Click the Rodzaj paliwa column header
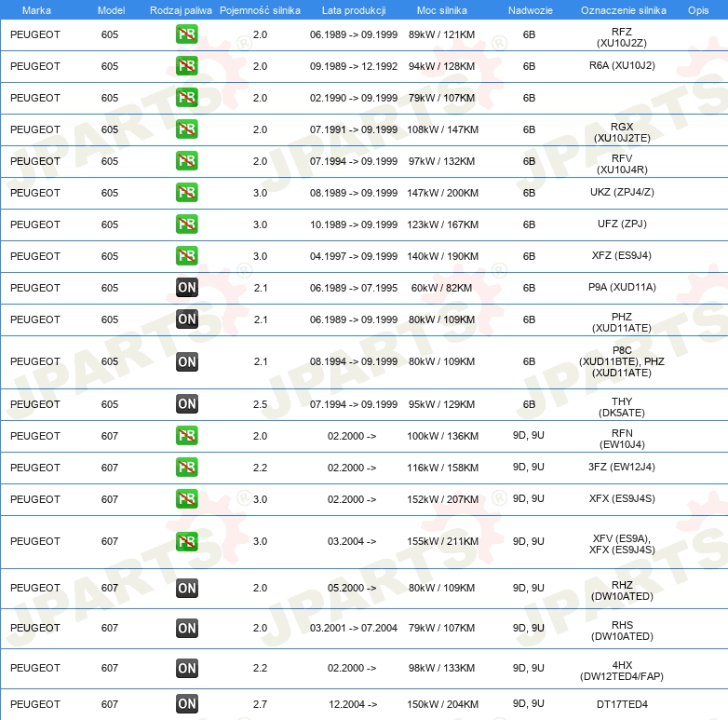This screenshot has width=728, height=720. pyautogui.click(x=181, y=10)
